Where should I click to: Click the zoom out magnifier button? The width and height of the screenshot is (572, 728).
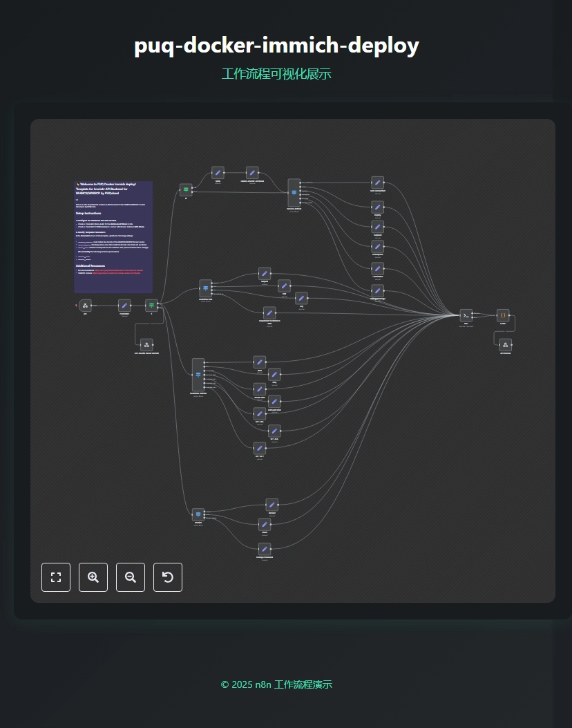click(x=131, y=577)
